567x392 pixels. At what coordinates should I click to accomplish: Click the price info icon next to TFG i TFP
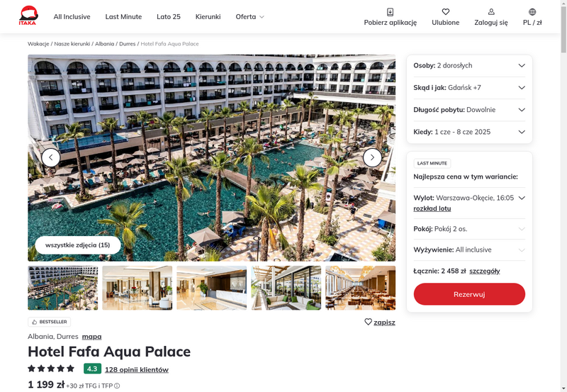pos(117,386)
